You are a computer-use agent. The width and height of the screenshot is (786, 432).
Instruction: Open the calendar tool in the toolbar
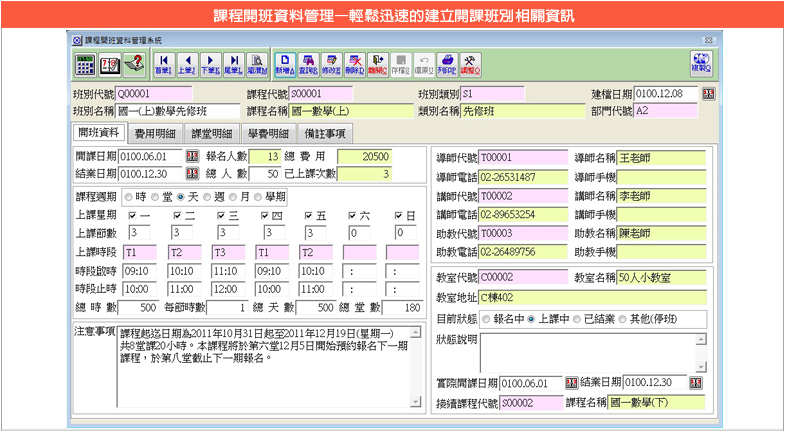109,64
